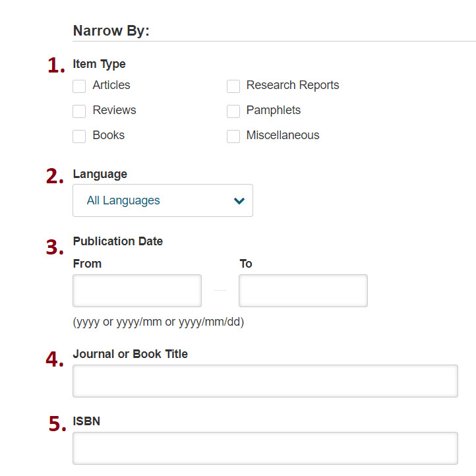
Task: Focus the publication date From field
Action: 137,291
